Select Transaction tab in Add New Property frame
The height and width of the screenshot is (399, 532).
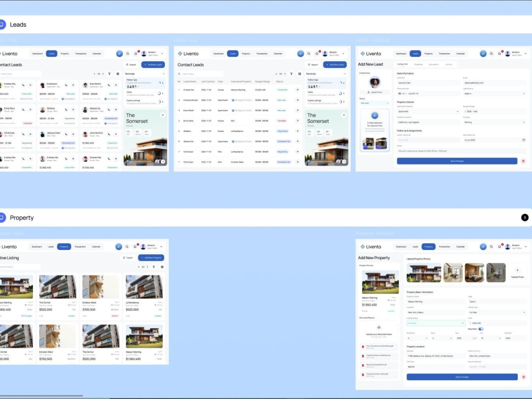click(x=444, y=247)
